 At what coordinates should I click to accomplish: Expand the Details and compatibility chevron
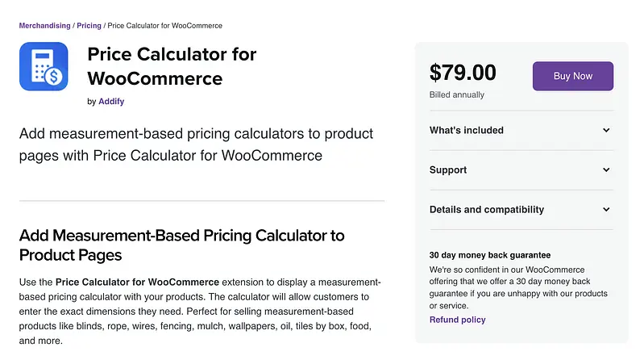tap(606, 209)
